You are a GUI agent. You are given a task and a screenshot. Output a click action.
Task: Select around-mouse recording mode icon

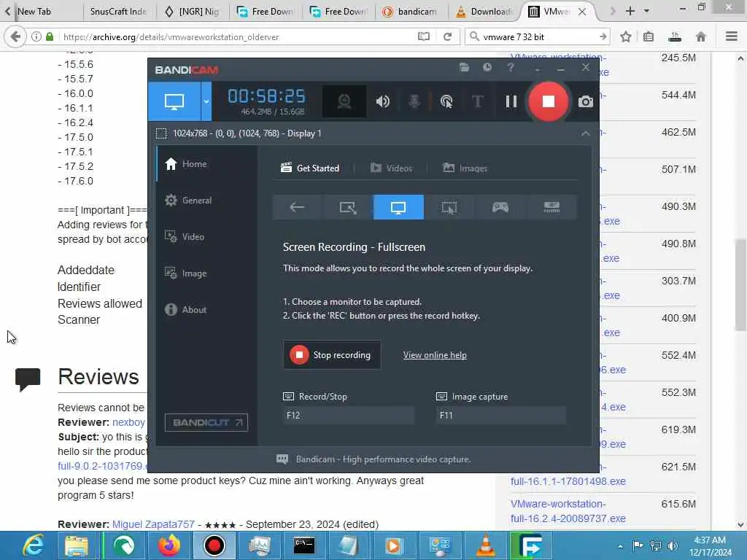click(x=449, y=207)
